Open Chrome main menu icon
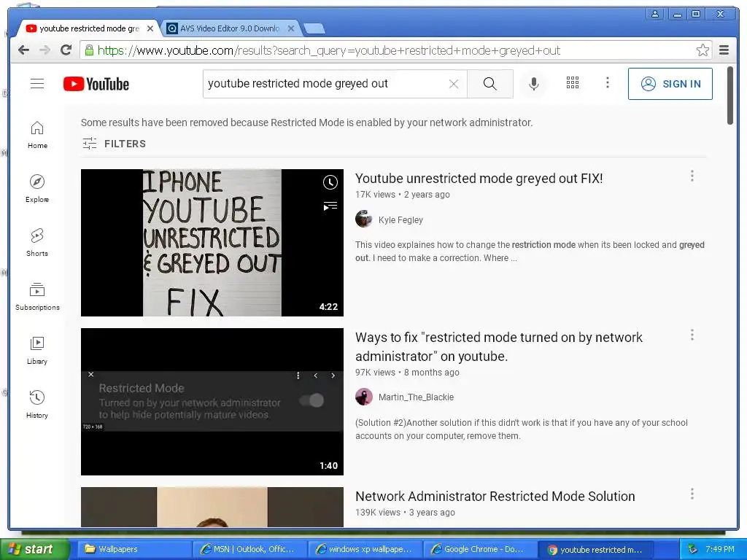Image resolution: width=747 pixels, height=560 pixels. pos(724,50)
